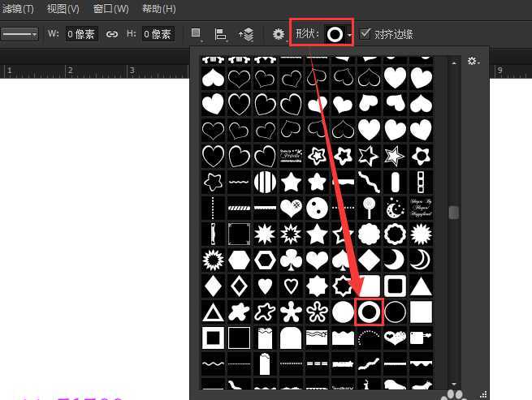The height and width of the screenshot is (400, 532).
Task: Open the 窗口(W) menu
Action: pyautogui.click(x=110, y=9)
